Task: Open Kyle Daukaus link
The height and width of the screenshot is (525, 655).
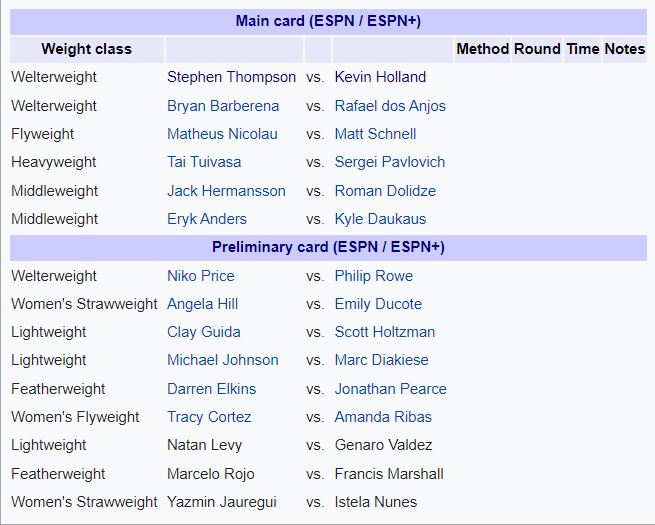Action: pyautogui.click(x=380, y=219)
